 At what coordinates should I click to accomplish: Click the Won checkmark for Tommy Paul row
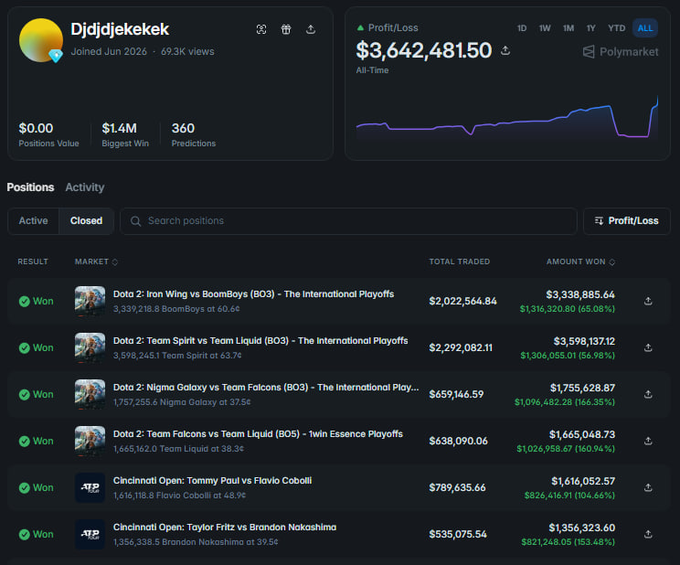(24, 488)
